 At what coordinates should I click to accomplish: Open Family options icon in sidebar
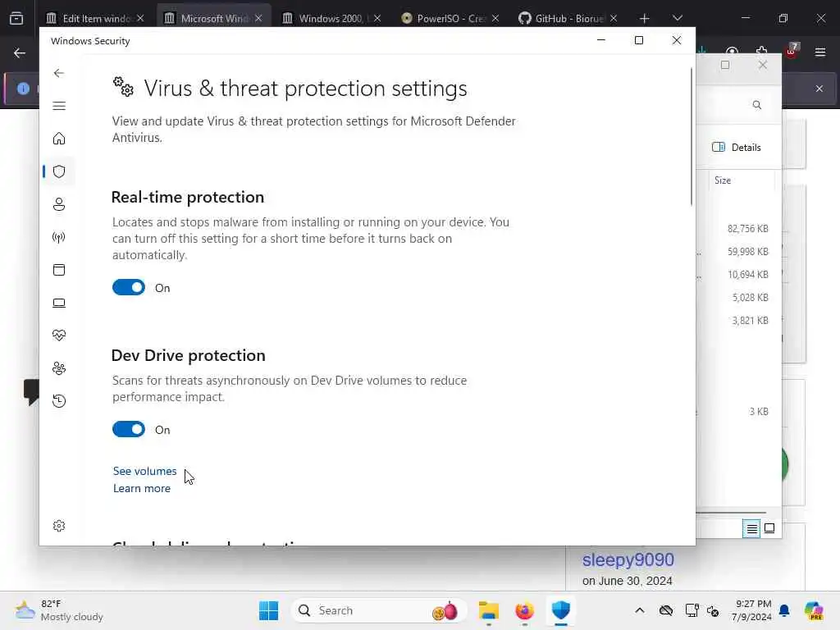click(59, 368)
